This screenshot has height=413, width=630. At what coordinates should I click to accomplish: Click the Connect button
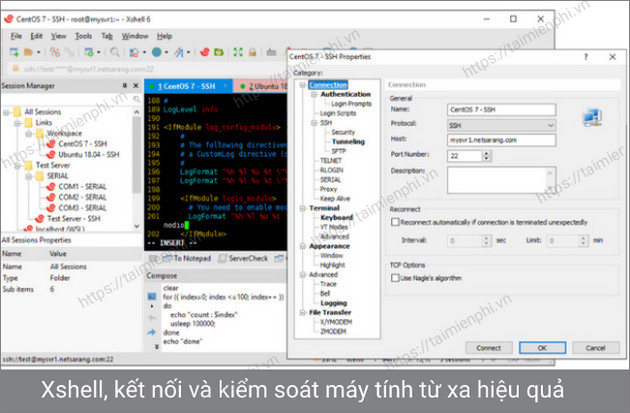click(489, 348)
